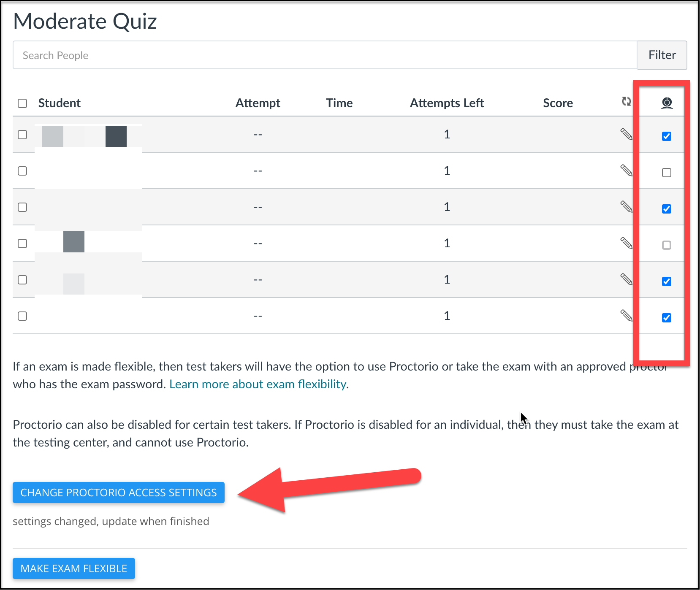Click the Make Exam Flexible button
The height and width of the screenshot is (590, 700).
(74, 568)
